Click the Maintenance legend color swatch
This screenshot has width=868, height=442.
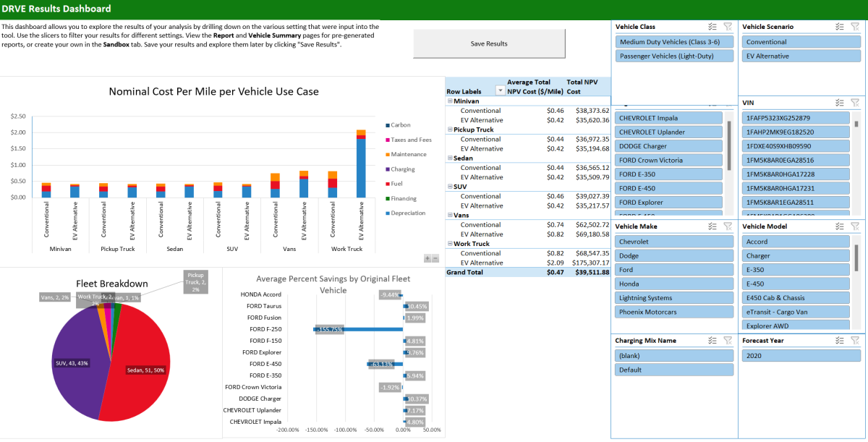coord(388,154)
